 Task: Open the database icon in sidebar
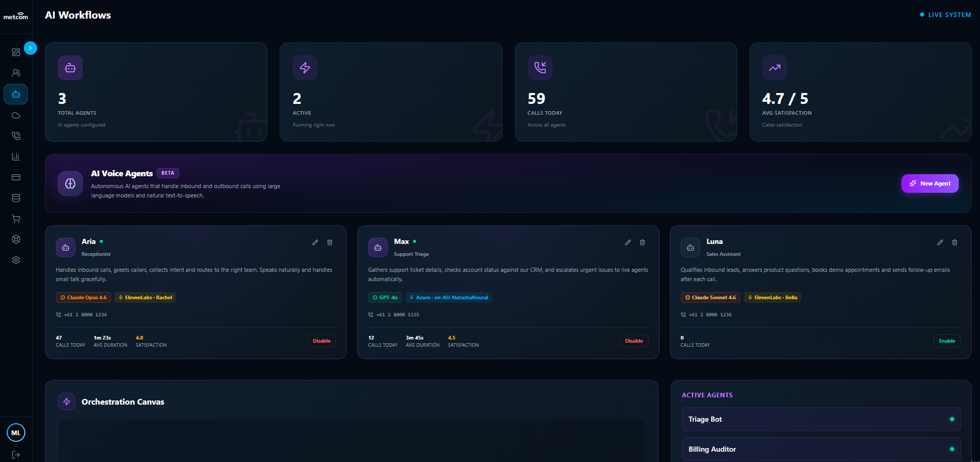pyautogui.click(x=16, y=198)
